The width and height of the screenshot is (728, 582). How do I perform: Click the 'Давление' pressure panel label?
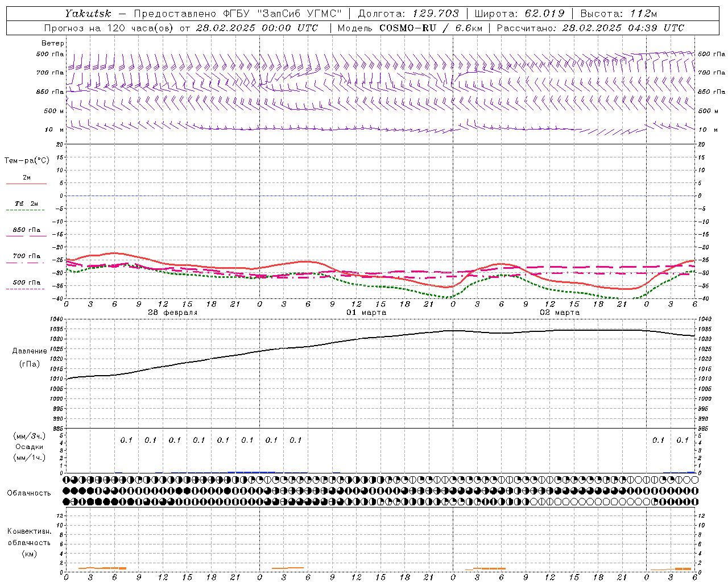30,351
